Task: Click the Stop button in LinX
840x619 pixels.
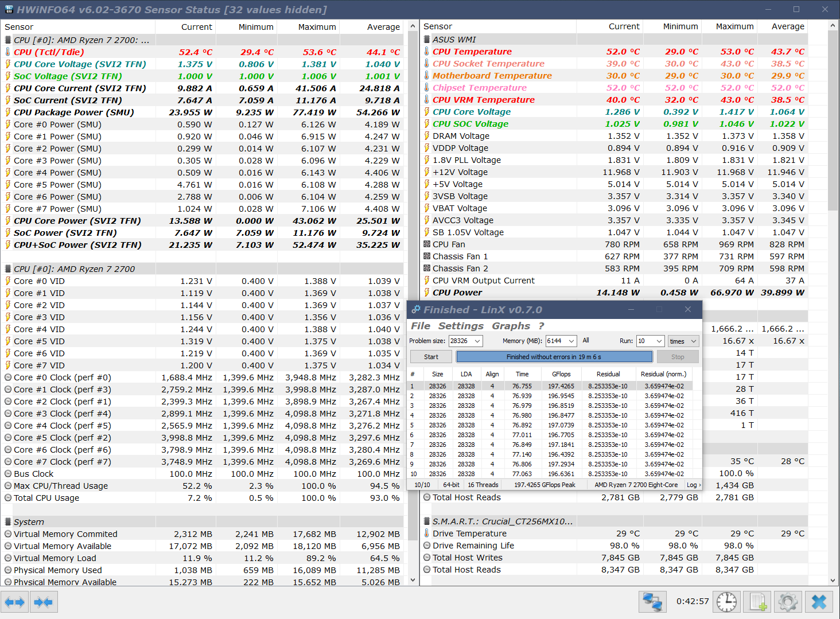Action: click(678, 357)
